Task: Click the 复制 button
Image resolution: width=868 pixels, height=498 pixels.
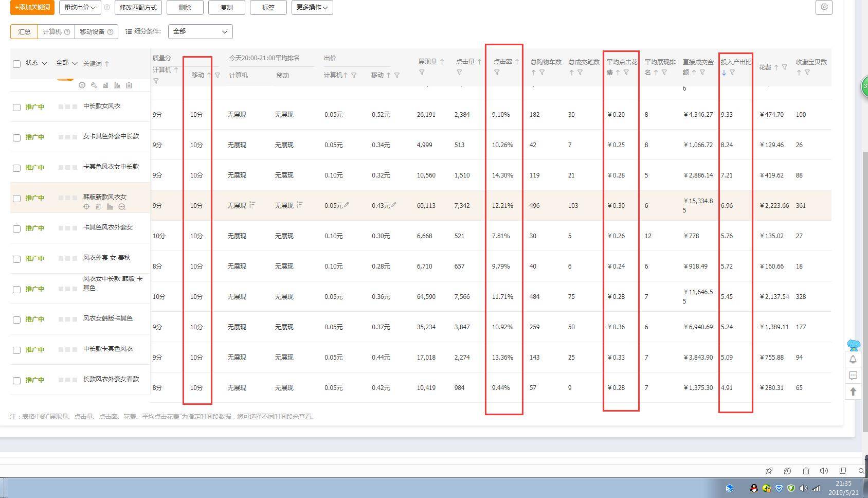Action: pos(226,7)
